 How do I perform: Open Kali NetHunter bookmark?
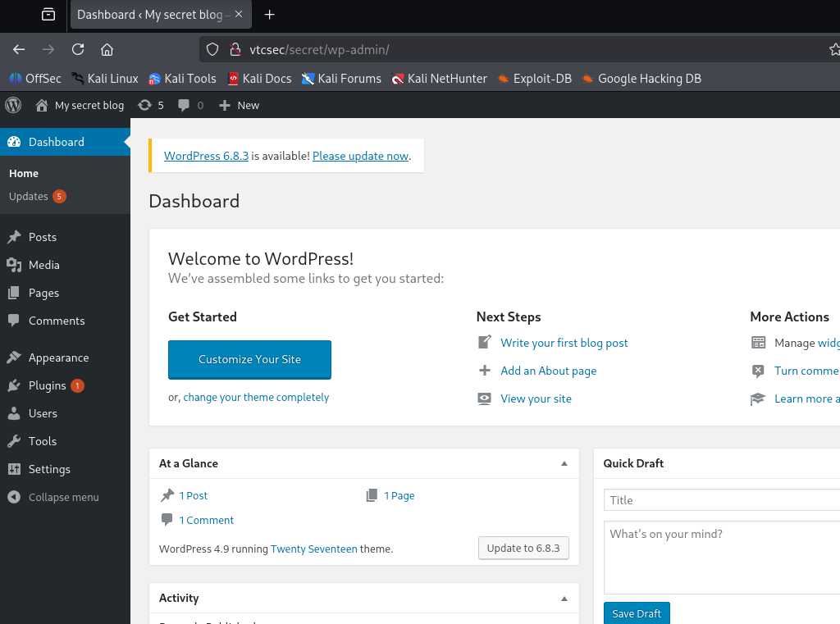(440, 79)
